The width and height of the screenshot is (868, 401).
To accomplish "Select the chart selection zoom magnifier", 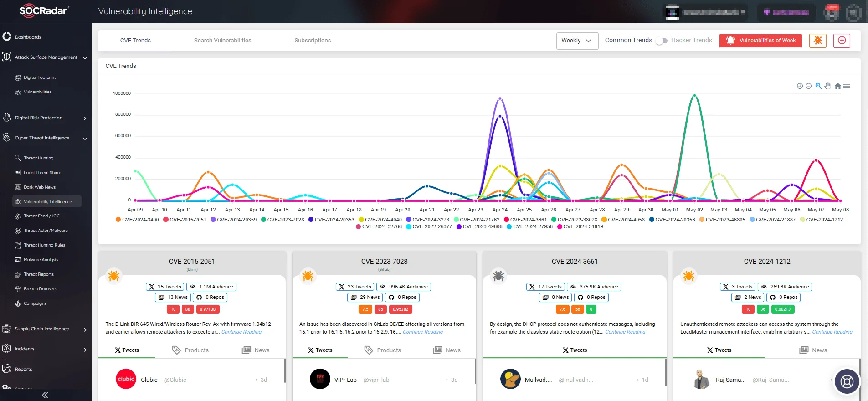I will click(818, 86).
